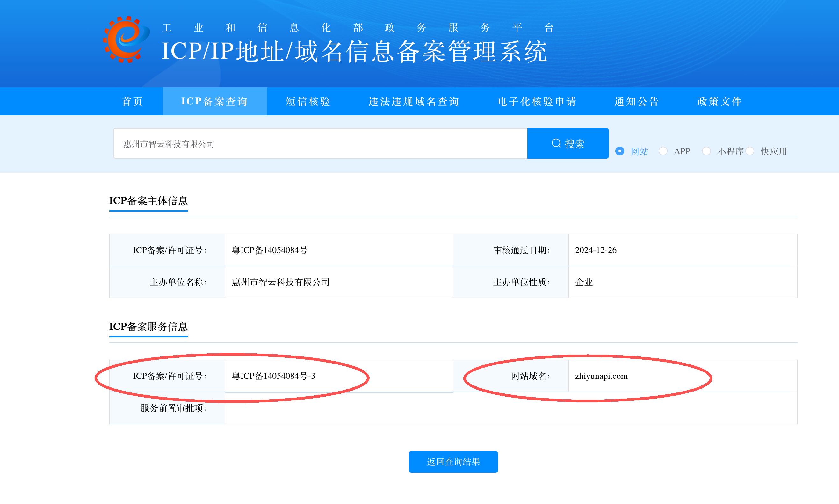Viewport: 839px width, 504px height.
Task: Select the 网站 radio button
Action: coord(619,151)
